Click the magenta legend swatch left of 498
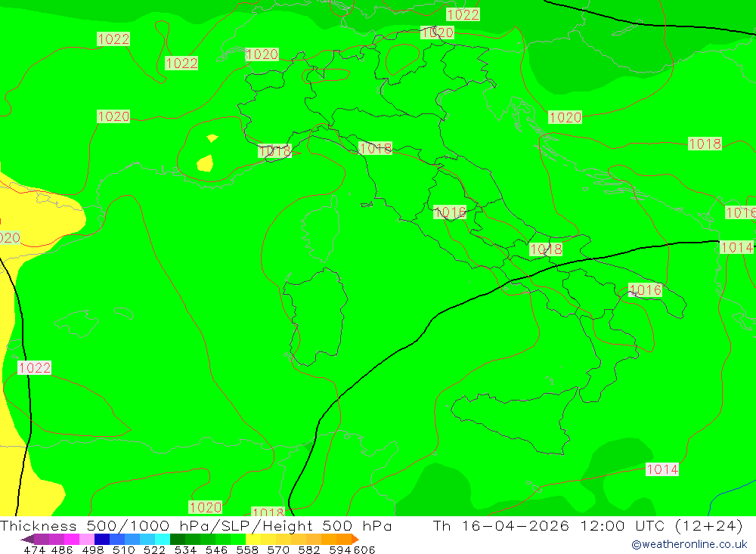The width and height of the screenshot is (756, 554). pos(72,539)
